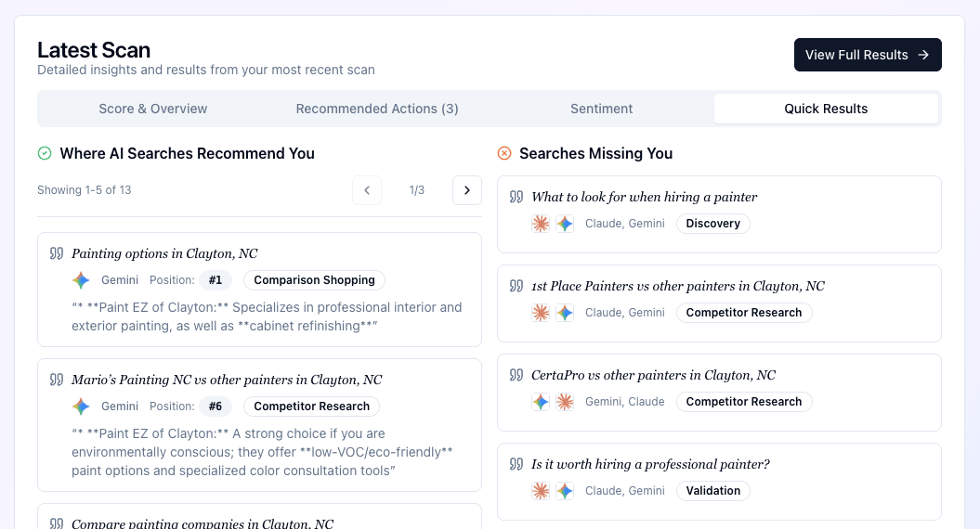The height and width of the screenshot is (529, 980).
Task: Go to next page of recommendations
Action: 467,190
